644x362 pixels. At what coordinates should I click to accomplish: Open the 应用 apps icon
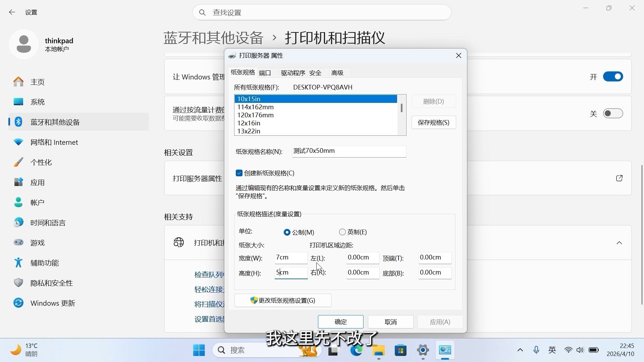pyautogui.click(x=18, y=182)
